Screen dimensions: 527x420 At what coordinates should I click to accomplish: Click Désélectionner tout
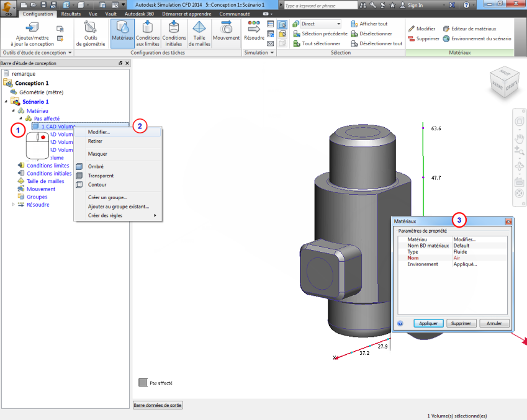click(x=376, y=43)
